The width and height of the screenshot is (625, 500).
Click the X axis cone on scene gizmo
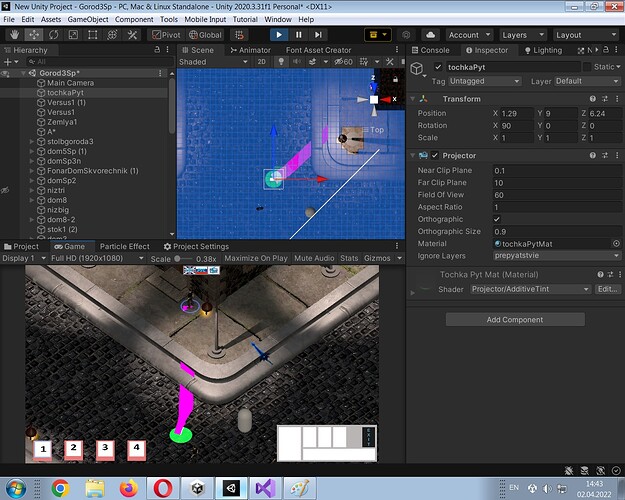(387, 99)
